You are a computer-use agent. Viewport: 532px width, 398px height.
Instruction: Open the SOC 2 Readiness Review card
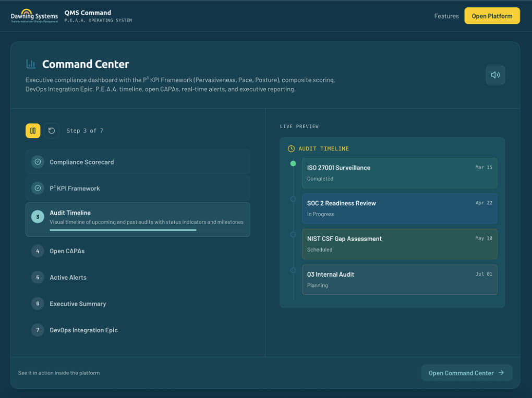pyautogui.click(x=399, y=208)
